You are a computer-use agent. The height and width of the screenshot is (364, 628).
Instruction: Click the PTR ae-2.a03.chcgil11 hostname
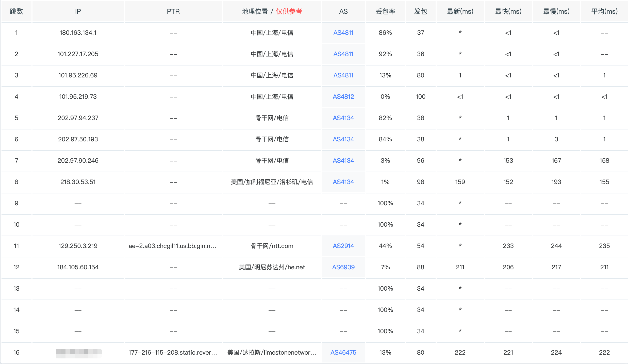172,246
